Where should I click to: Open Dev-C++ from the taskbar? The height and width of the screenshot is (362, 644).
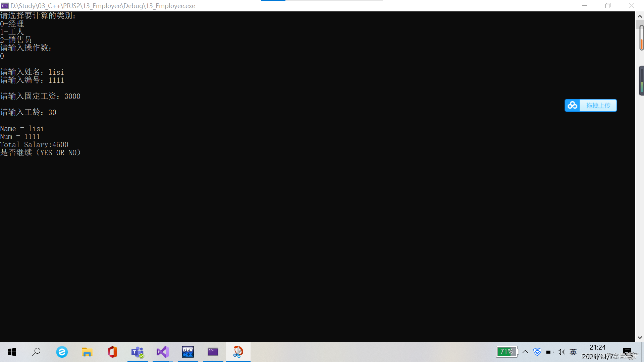pyautogui.click(x=188, y=352)
